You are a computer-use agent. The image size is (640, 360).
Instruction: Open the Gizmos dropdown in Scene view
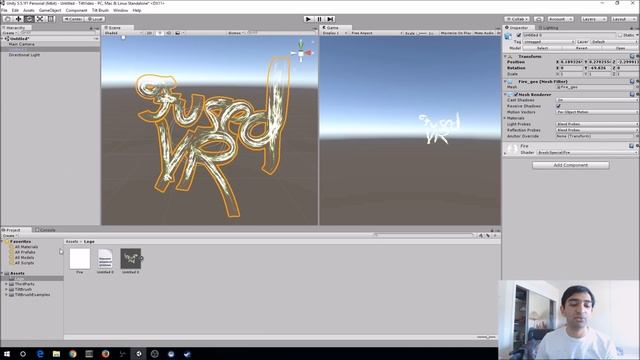pyautogui.click(x=236, y=33)
